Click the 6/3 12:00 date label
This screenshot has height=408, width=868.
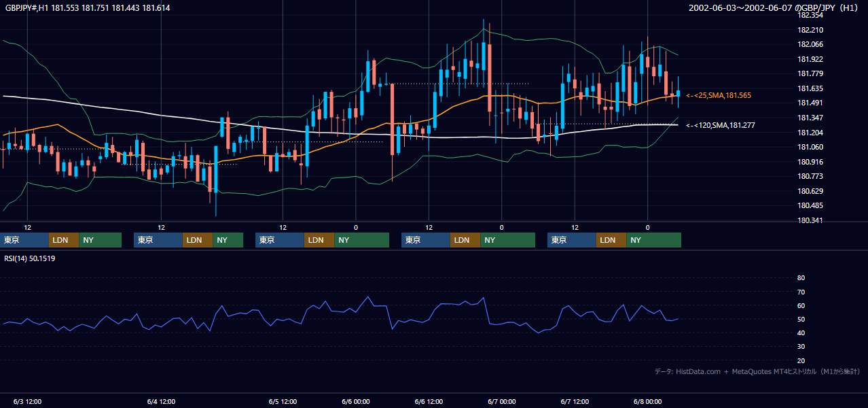pos(27,402)
